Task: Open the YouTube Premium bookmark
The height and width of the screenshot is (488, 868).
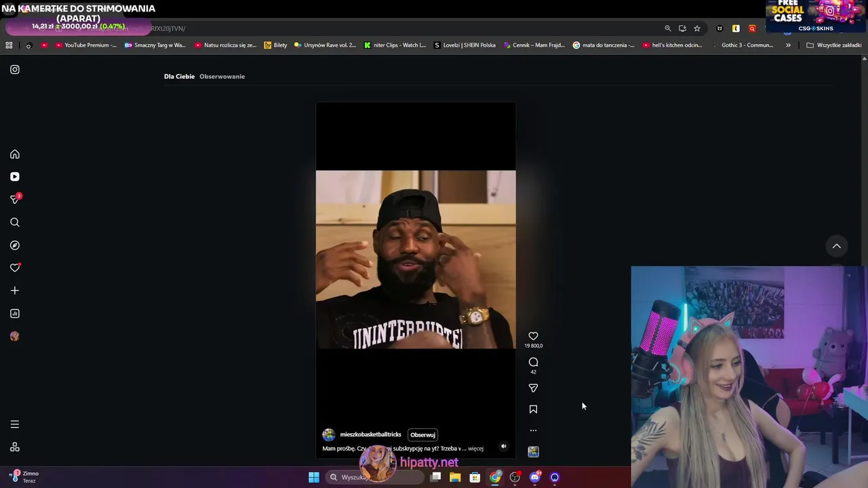Action: (x=85, y=45)
